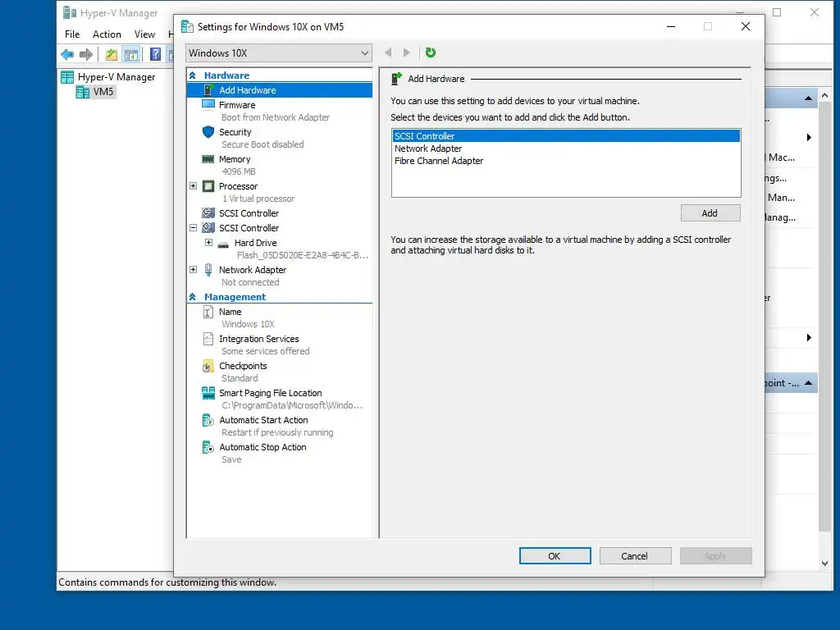Click the Smart Paging File Location icon

(x=208, y=393)
